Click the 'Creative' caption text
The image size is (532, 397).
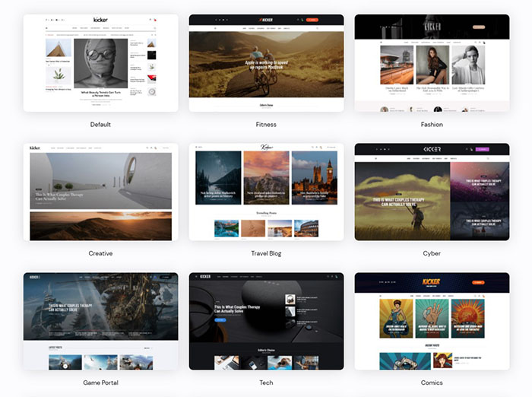100,253
